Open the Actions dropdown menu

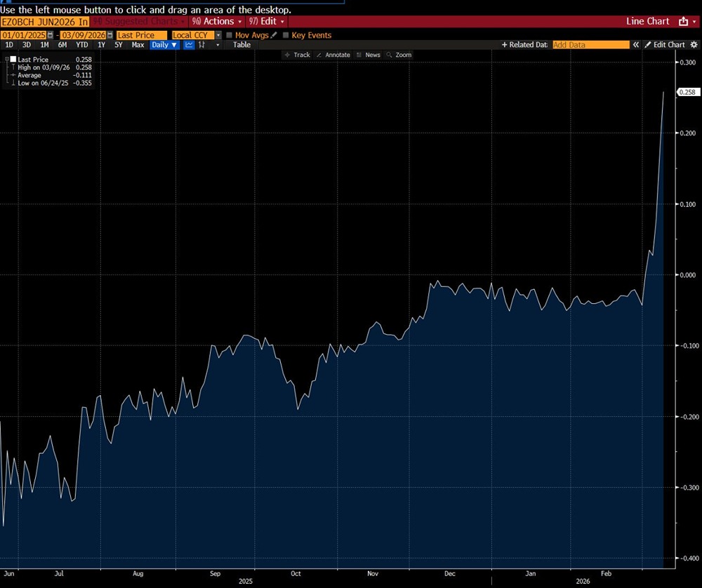218,22
